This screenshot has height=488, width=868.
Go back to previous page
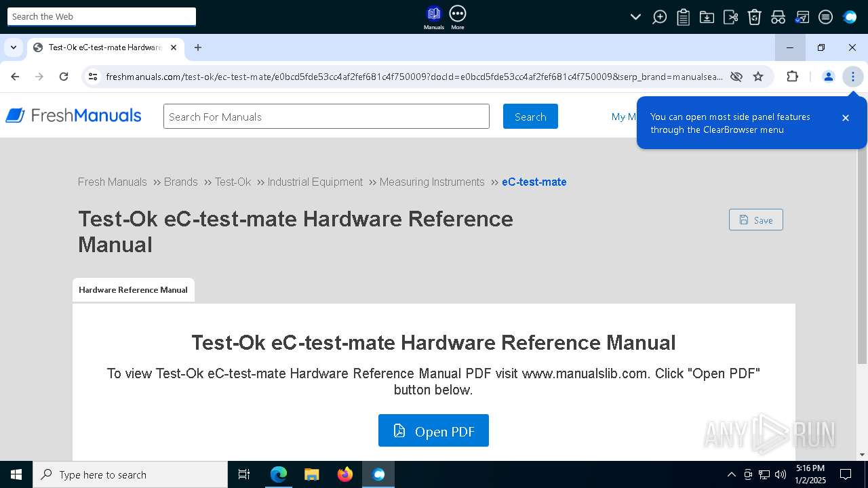[x=15, y=77]
